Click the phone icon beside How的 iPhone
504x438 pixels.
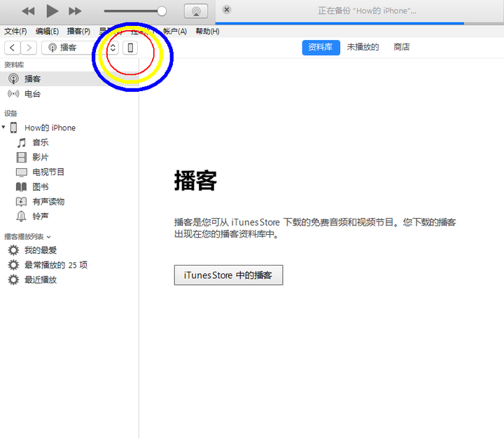tap(13, 128)
